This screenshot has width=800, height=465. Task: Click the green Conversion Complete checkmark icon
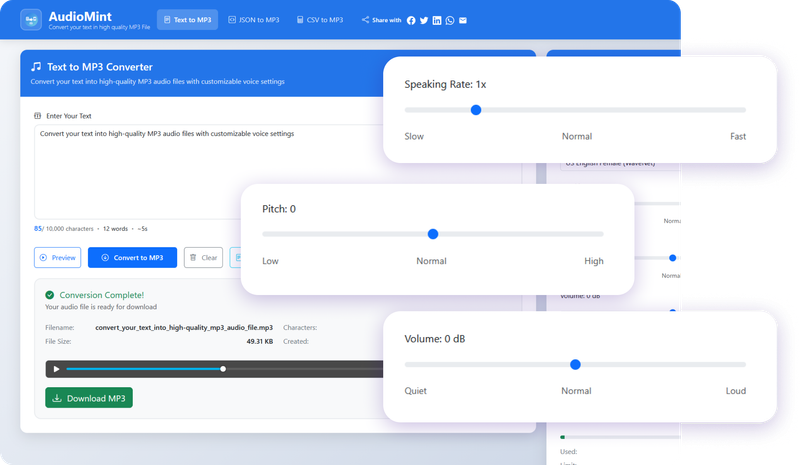50,295
